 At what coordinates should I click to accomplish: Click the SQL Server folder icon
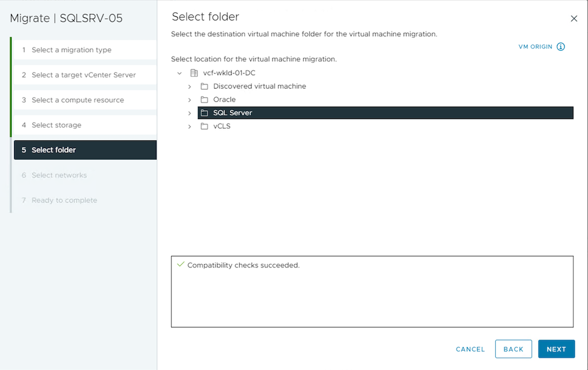point(204,113)
